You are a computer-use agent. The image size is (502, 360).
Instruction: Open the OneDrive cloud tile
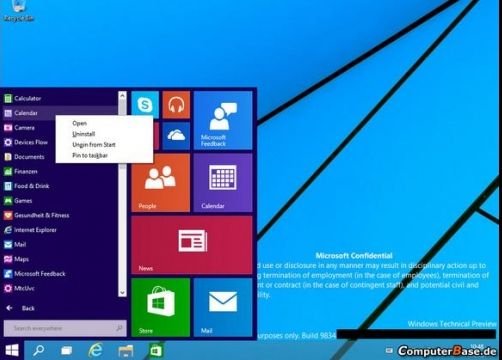176,136
